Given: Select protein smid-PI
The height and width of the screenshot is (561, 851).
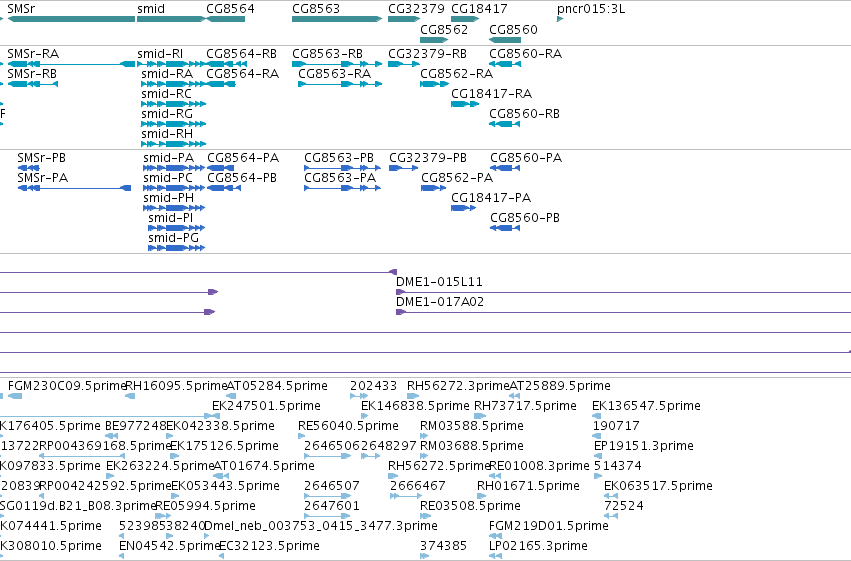Looking at the screenshot, I should pos(170,218).
